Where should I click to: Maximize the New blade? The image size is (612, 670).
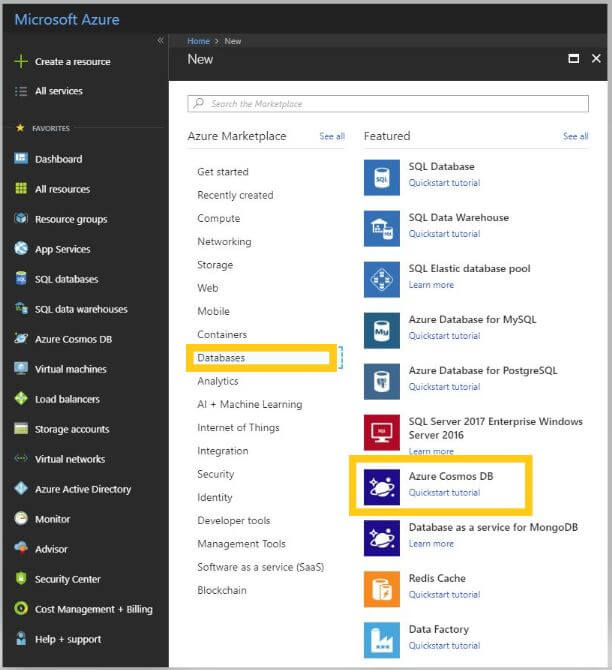coord(574,59)
